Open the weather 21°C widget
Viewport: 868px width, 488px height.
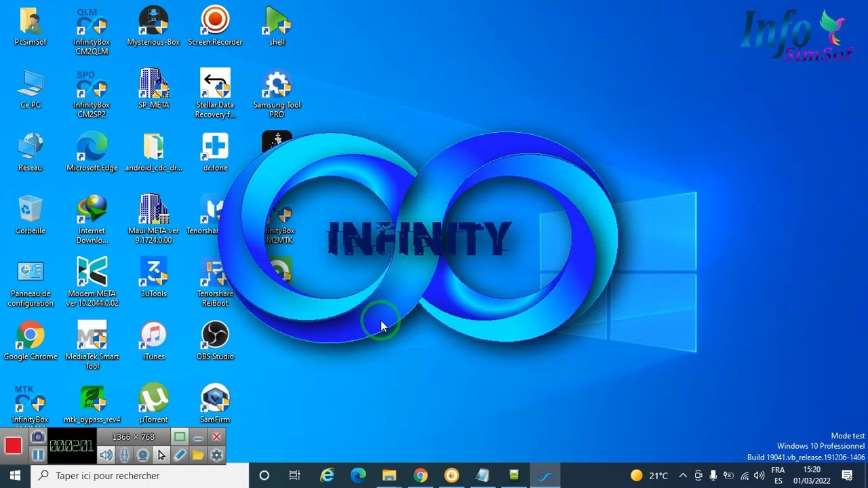(649, 476)
